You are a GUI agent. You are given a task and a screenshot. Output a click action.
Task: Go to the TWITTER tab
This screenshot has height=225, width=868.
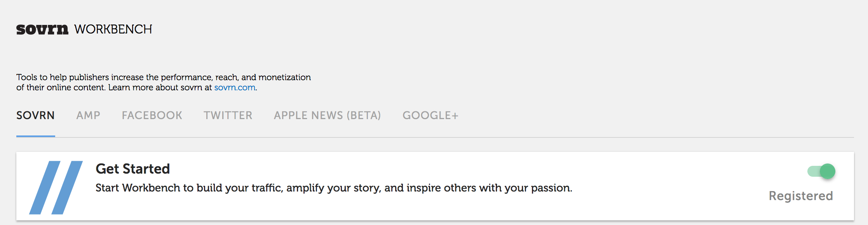coord(228,115)
